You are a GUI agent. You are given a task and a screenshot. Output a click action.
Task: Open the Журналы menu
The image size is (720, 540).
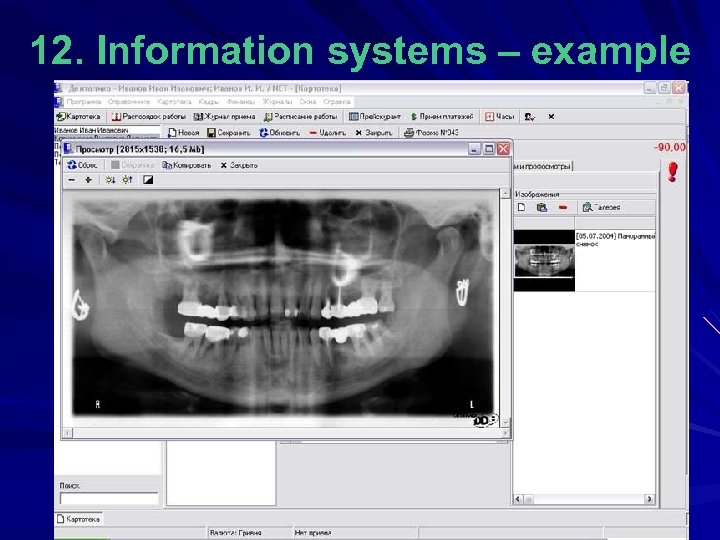(x=277, y=101)
